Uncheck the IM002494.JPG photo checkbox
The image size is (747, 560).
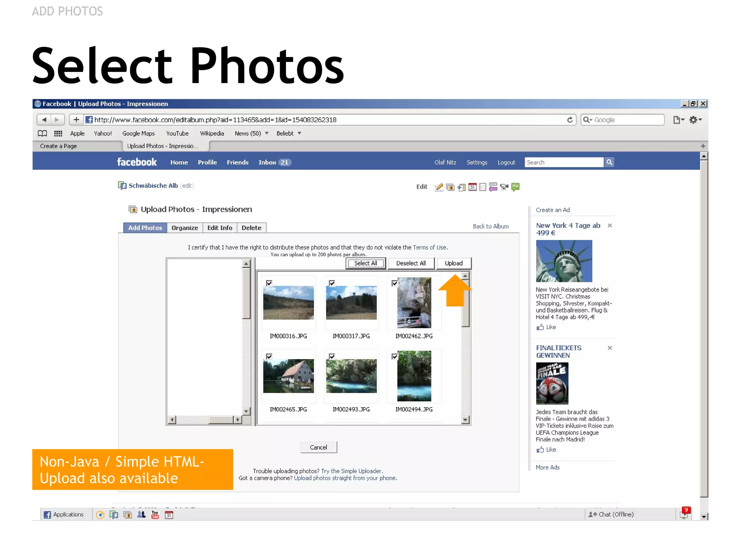395,357
